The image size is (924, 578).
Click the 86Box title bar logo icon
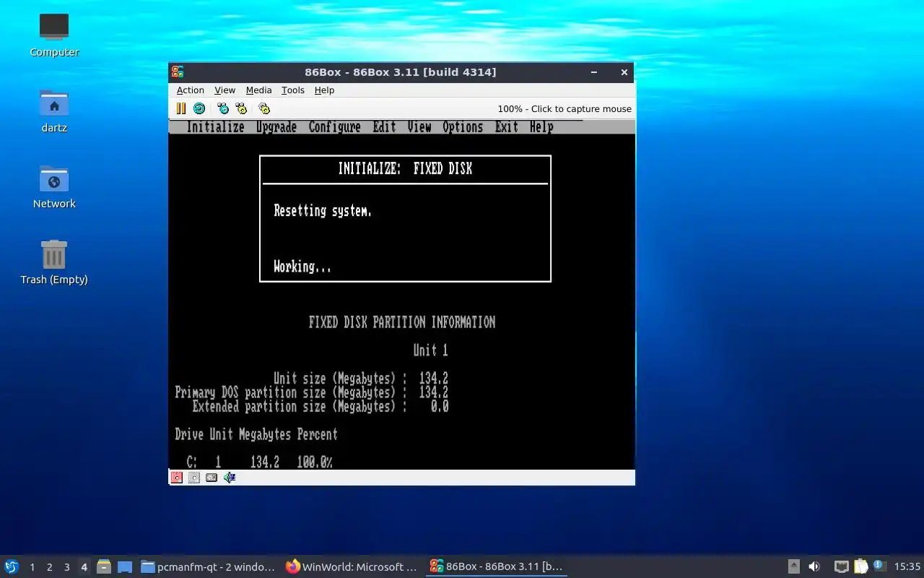tap(178, 72)
